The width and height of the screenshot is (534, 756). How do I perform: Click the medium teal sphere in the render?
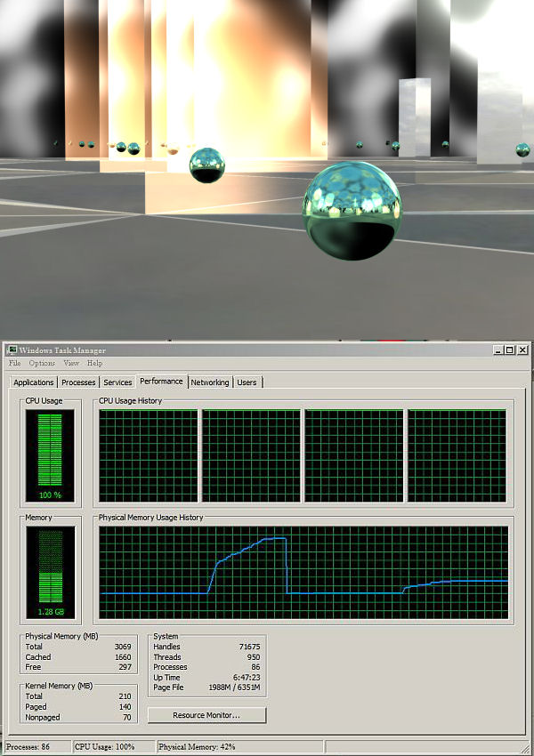pyautogui.click(x=207, y=165)
